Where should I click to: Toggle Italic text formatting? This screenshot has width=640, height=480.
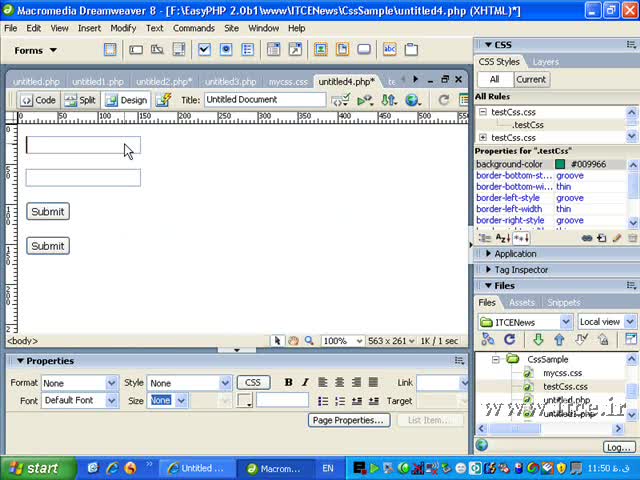point(305,382)
